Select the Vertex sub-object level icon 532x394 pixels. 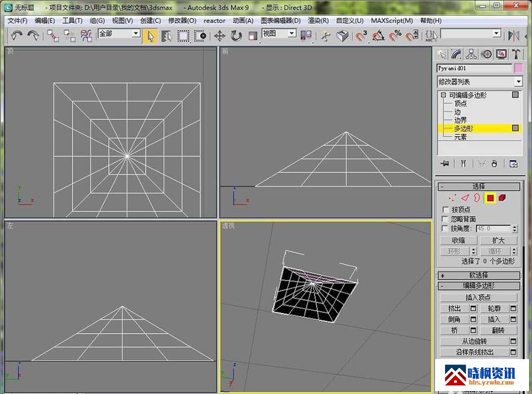pos(452,198)
